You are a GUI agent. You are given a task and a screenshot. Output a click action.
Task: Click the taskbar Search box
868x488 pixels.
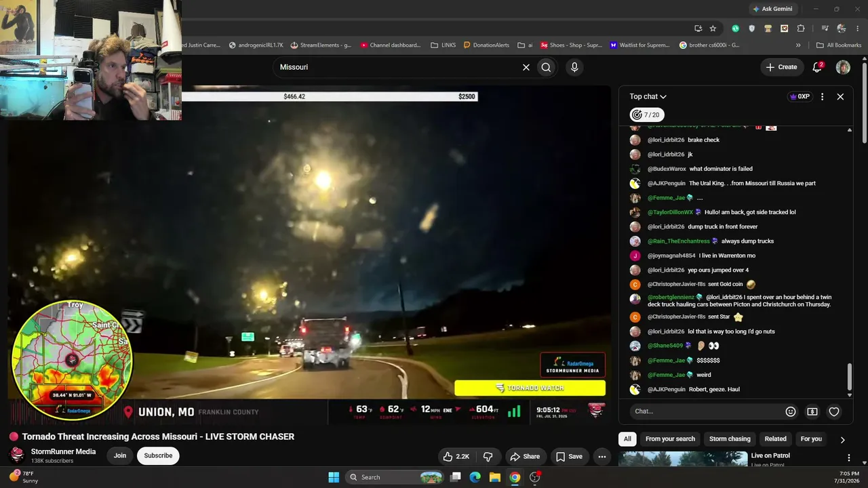click(x=396, y=477)
